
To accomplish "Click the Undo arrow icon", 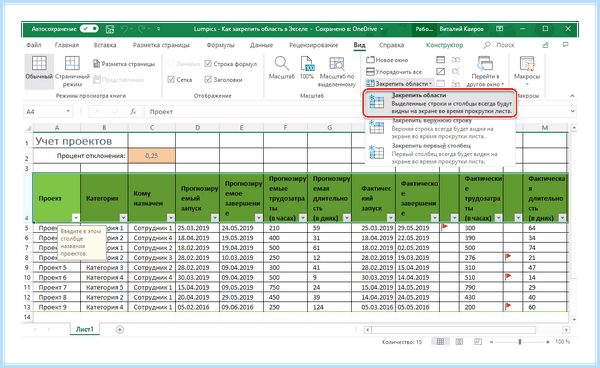I will pyautogui.click(x=124, y=29).
